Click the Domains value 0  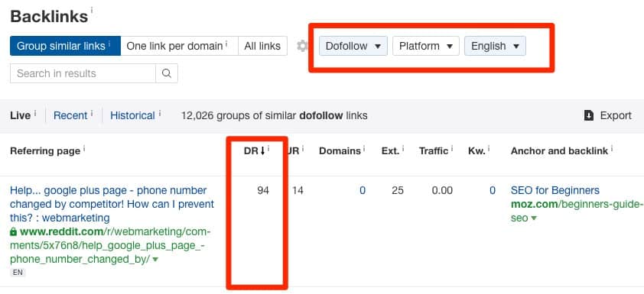[363, 190]
